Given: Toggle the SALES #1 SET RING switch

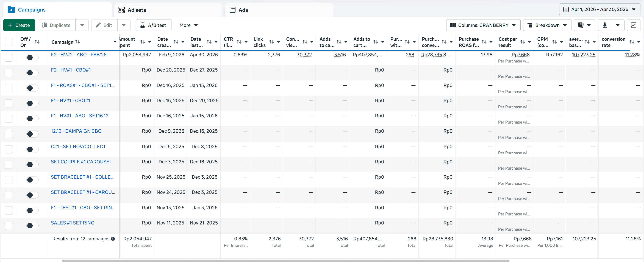Looking at the screenshot, I should tap(32, 226).
